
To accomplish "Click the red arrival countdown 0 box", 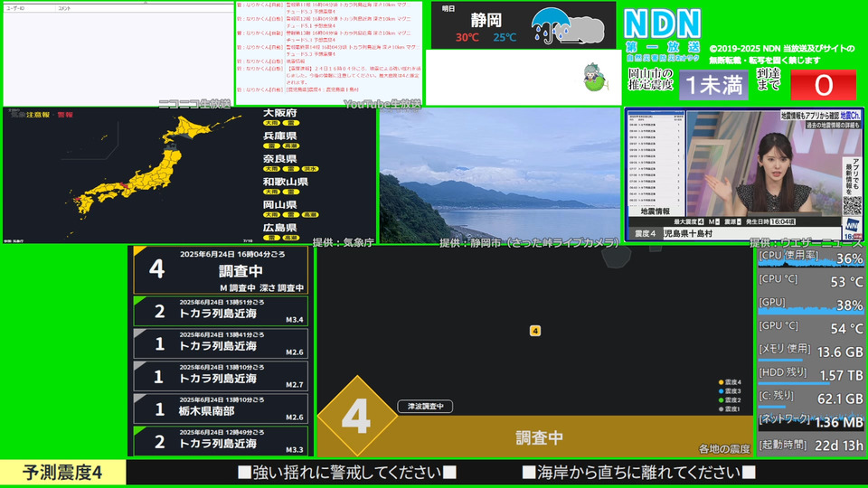I will coord(823,85).
